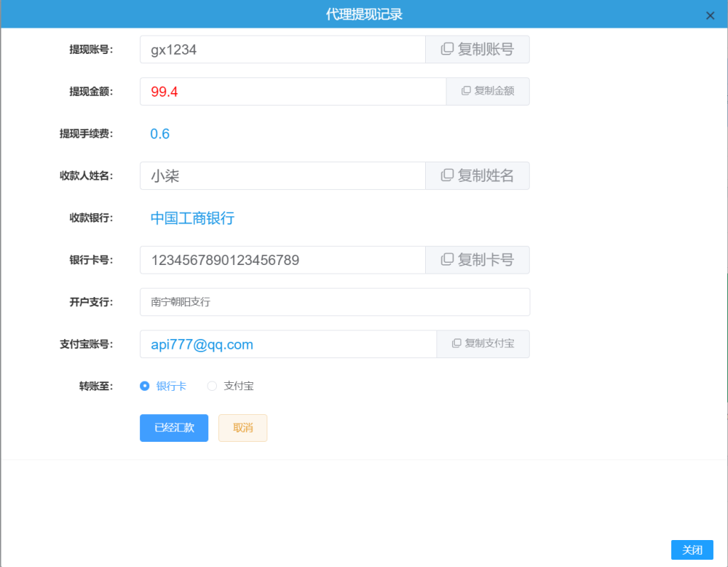Click the 中国工商银行 bank name text
The height and width of the screenshot is (567, 728).
pyautogui.click(x=192, y=218)
